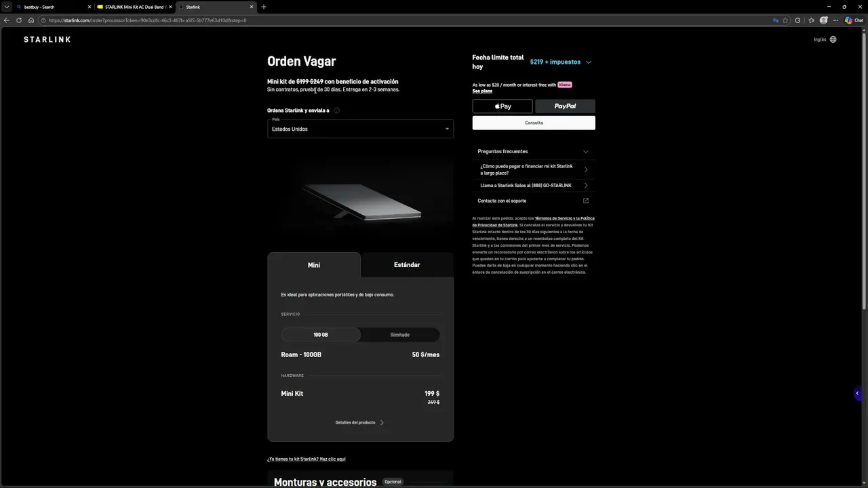Open Llama a Starlink Sales al (888) GO-STARLINK

coord(534,185)
